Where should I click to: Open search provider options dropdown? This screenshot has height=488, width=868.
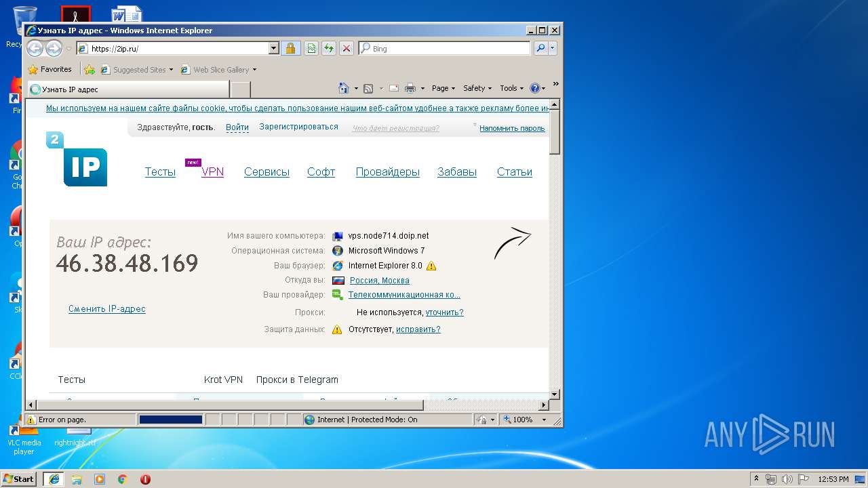pos(553,48)
